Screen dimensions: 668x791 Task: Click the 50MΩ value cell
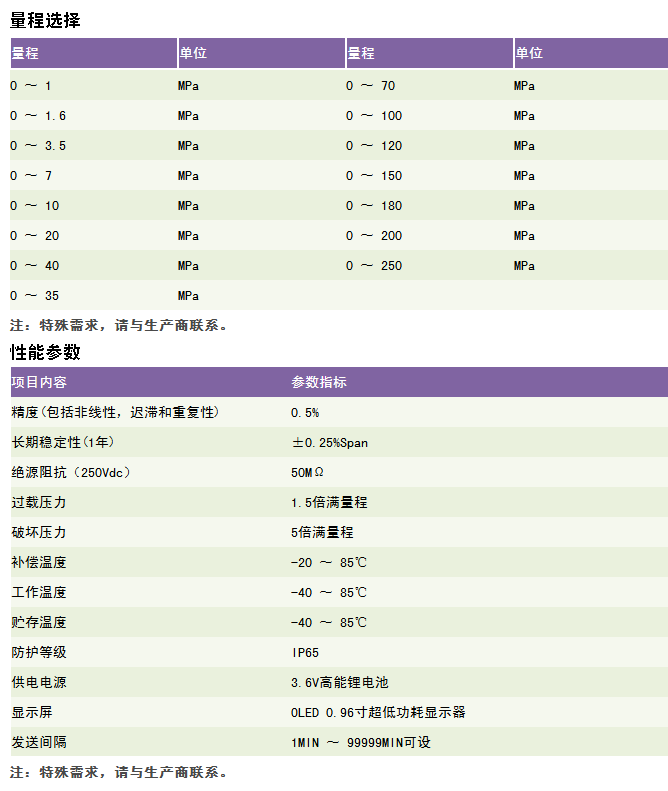click(x=307, y=472)
